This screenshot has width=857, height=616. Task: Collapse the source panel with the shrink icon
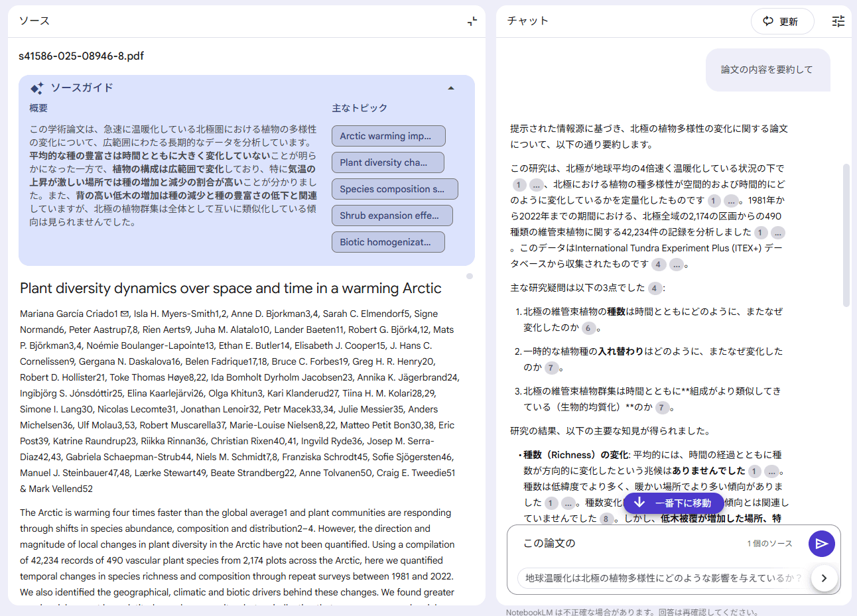click(472, 21)
